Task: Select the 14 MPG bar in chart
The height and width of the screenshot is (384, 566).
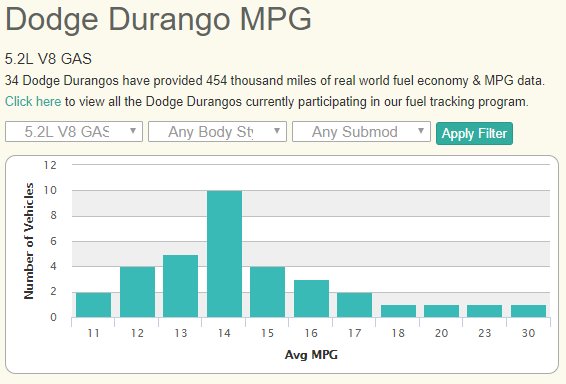Action: point(225,254)
